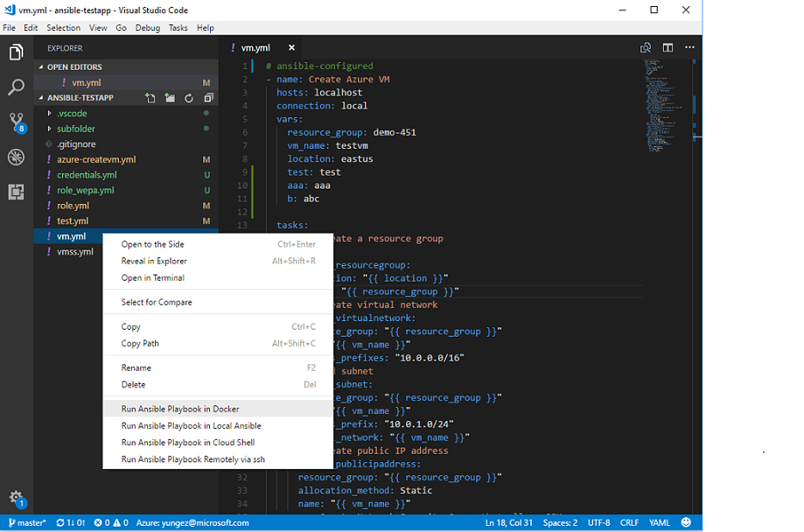Change line endings via CRLF
804x532 pixels.
click(x=629, y=523)
